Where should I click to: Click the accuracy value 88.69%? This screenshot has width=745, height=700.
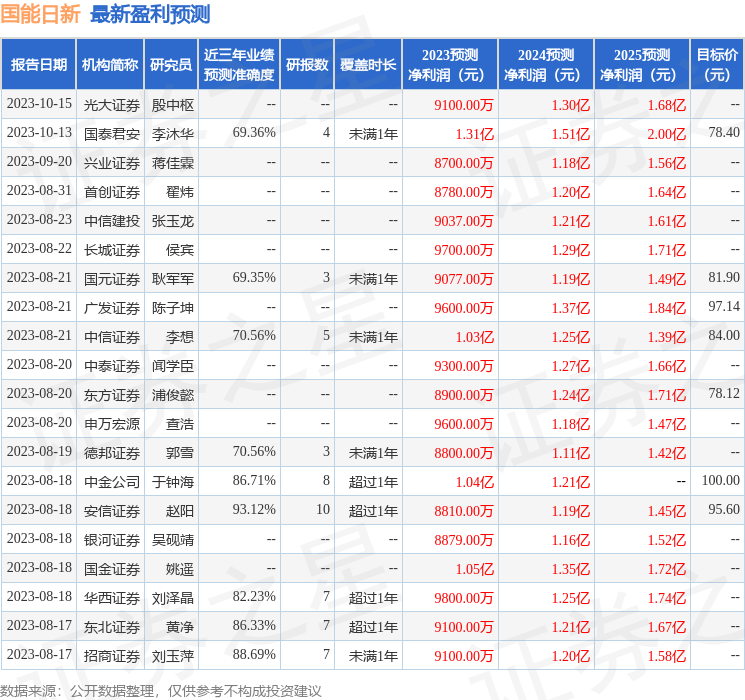254,654
